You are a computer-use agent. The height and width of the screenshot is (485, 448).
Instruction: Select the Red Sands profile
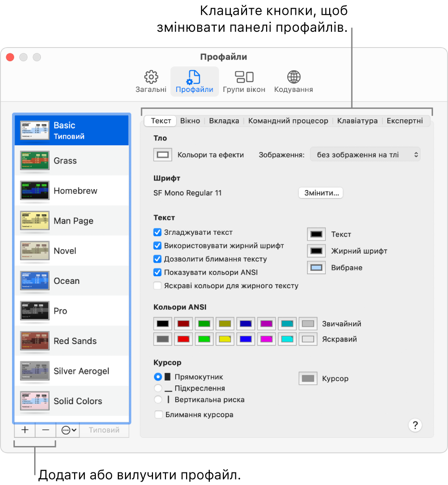click(x=72, y=341)
